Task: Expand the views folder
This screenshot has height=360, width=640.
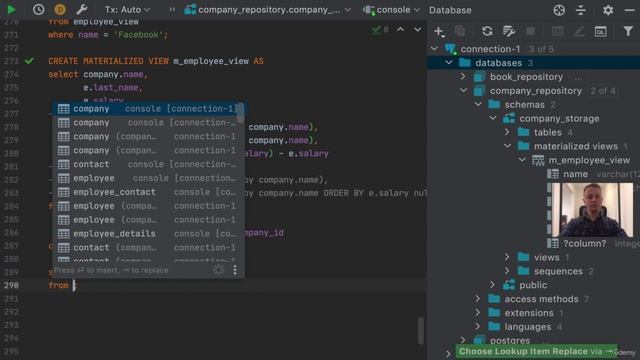Action: 507,257
